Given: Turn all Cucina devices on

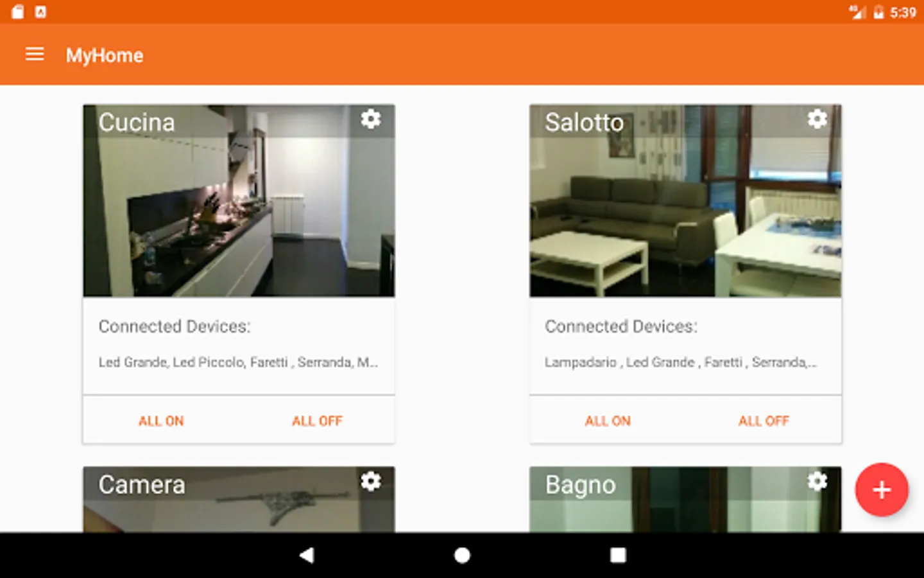Looking at the screenshot, I should pyautogui.click(x=161, y=421).
